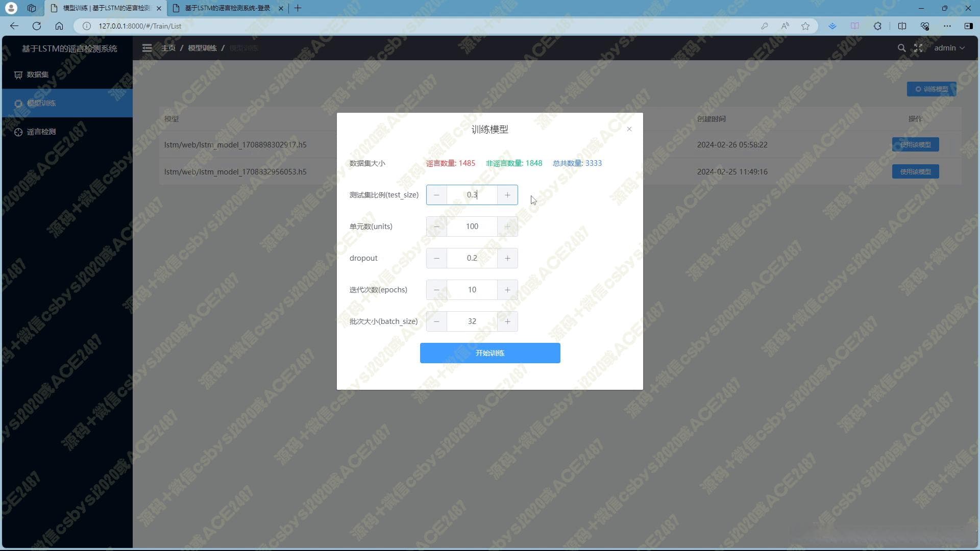Select lstm_model_1708898302917.h5 row text
The image size is (980, 551).
(235, 144)
